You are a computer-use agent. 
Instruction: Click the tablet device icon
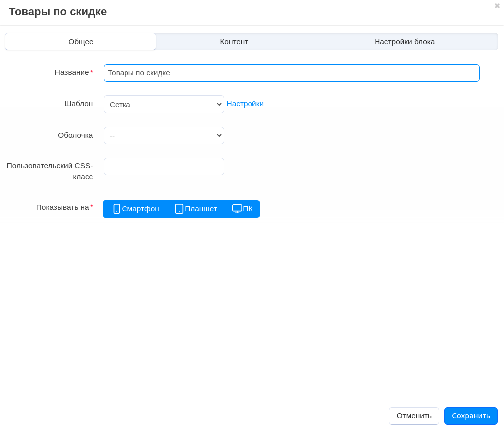pyautogui.click(x=179, y=209)
